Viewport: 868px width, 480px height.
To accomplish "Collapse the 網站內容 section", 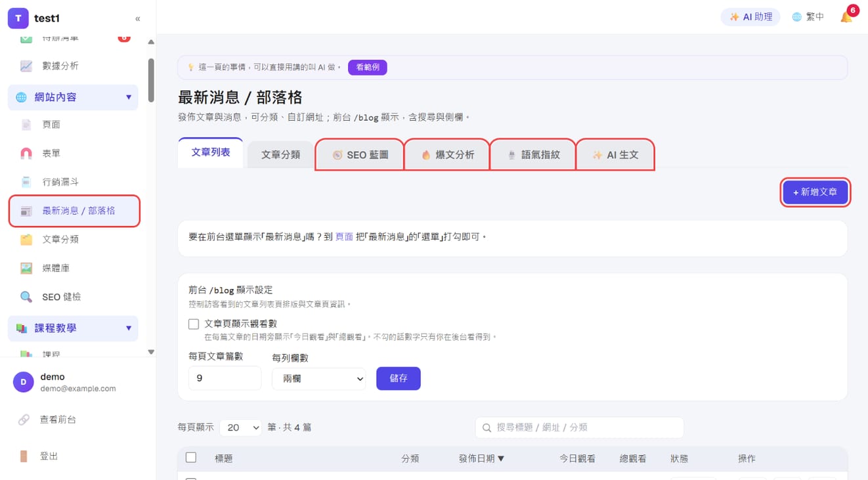I will (x=73, y=97).
